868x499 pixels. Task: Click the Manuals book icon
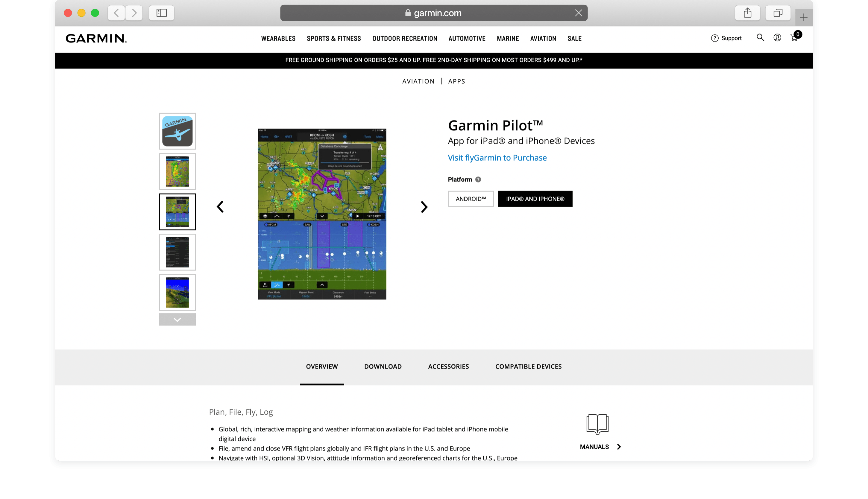(597, 424)
